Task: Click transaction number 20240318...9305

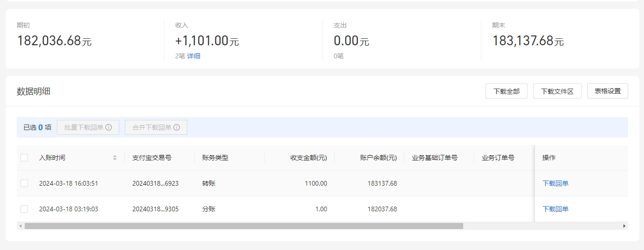Action: pyautogui.click(x=156, y=209)
